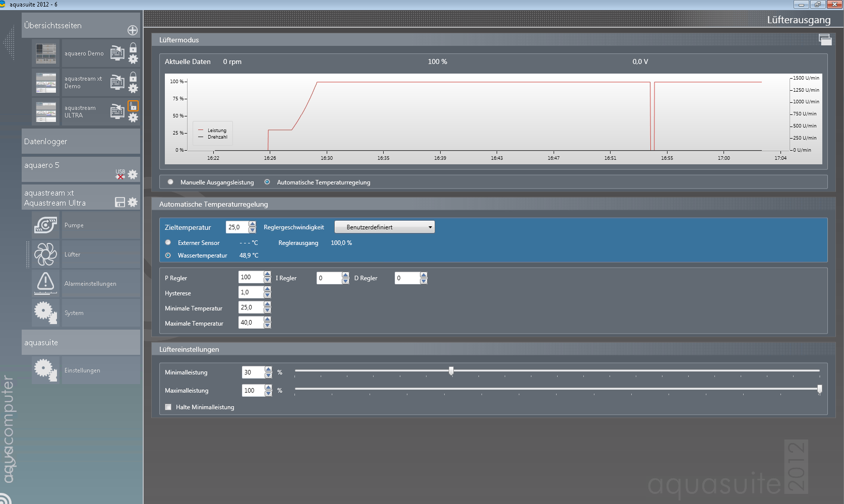Open the Alarmeinstellungen warning icon
The width and height of the screenshot is (844, 504).
tap(46, 283)
